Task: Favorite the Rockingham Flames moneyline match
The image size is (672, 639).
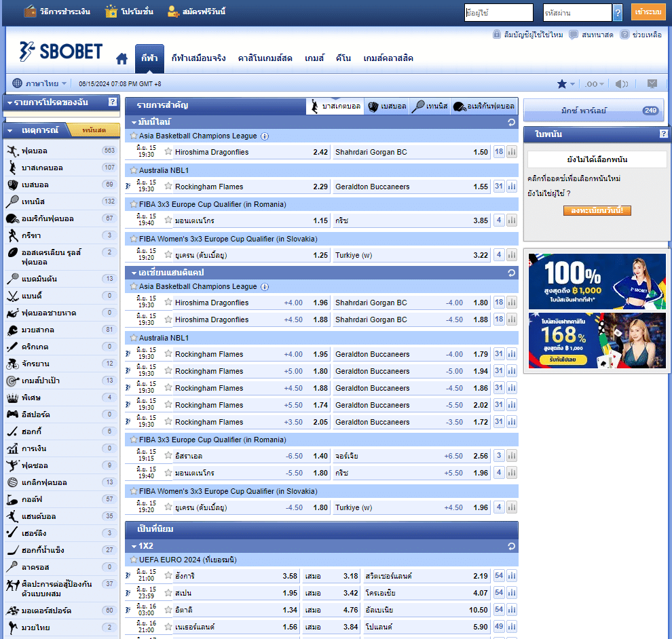Action: [168, 187]
